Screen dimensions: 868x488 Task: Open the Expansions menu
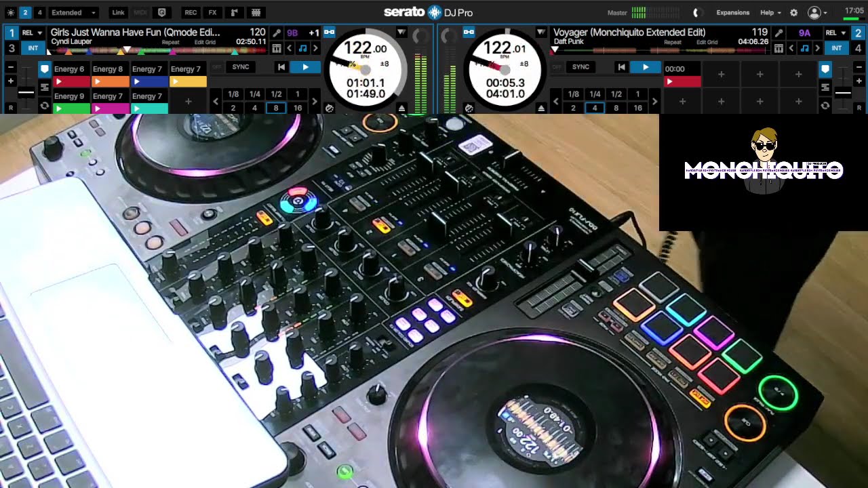(x=733, y=12)
